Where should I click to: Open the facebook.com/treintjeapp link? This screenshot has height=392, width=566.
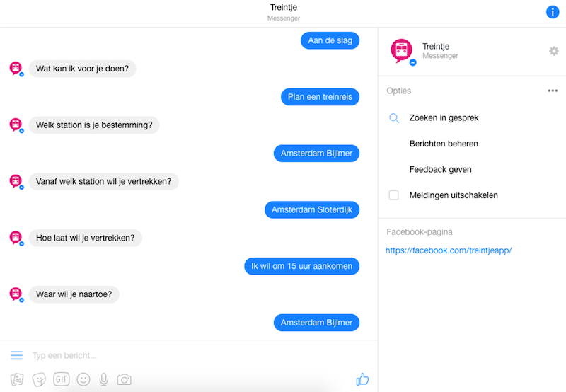click(x=449, y=250)
